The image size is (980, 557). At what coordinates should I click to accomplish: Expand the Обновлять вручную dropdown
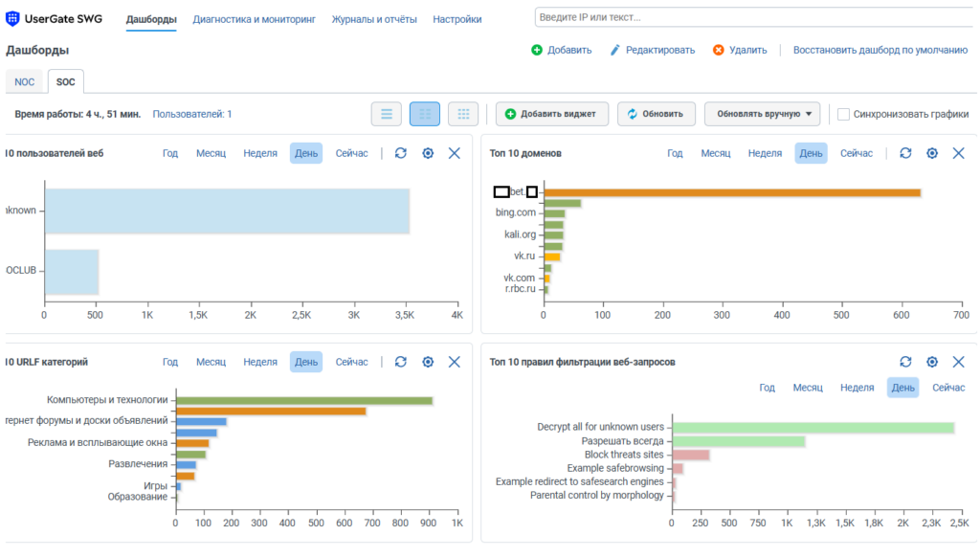point(765,114)
